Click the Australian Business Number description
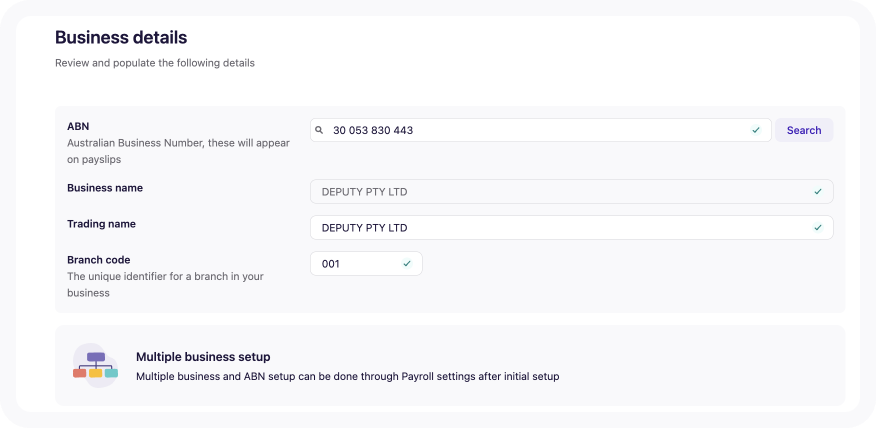The height and width of the screenshot is (428, 876). (x=178, y=151)
